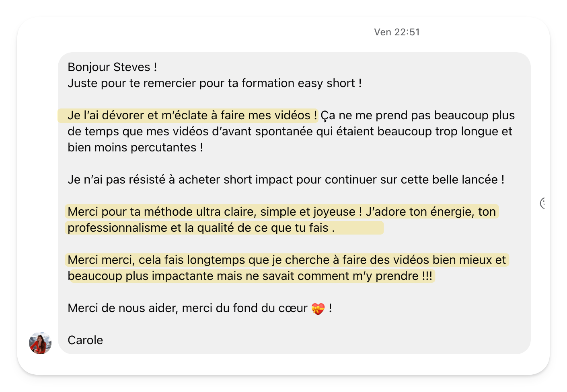This screenshot has width=567, height=392.
Task: Click the emoji reaction icon beside message
Action: 543,203
